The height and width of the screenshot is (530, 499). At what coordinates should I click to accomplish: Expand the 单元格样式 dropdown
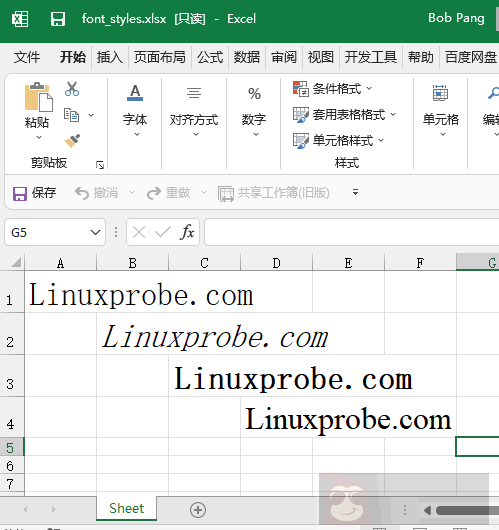click(x=381, y=140)
